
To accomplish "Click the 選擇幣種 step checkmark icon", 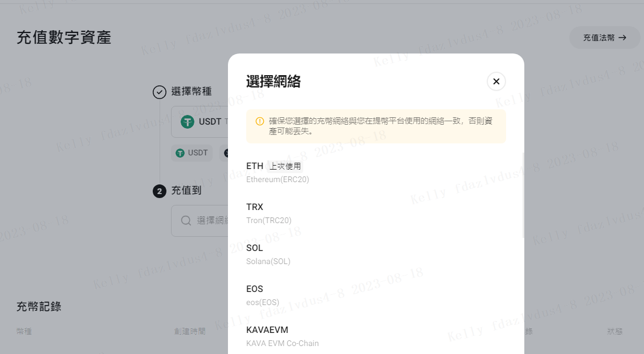I will pyautogui.click(x=160, y=92).
